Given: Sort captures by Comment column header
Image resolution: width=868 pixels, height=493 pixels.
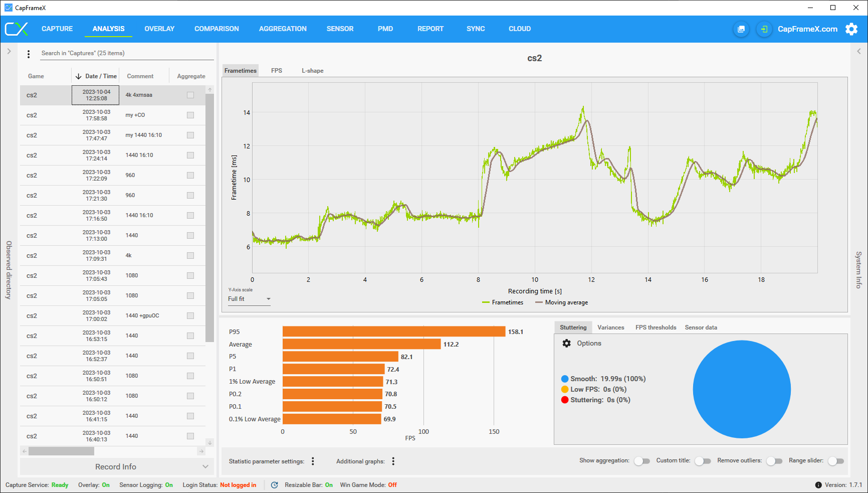Looking at the screenshot, I should (x=140, y=76).
